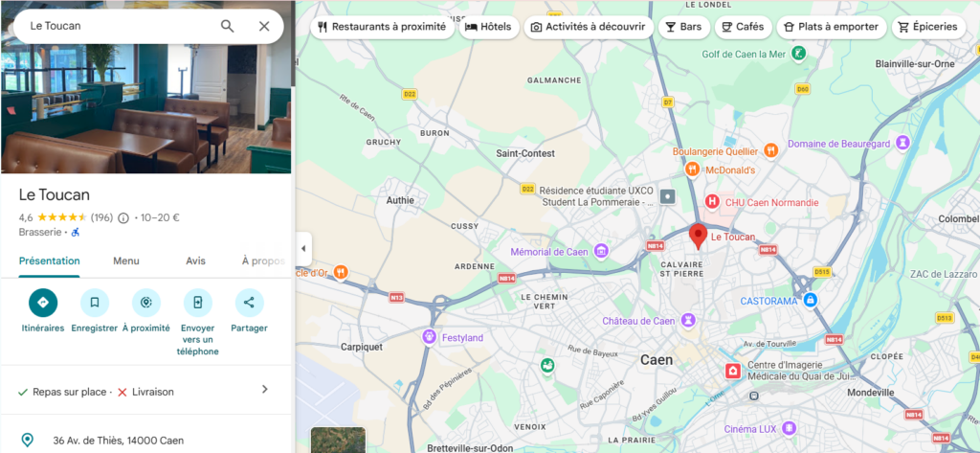
Task: Click Boulangerie Quellier map marker
Action: pos(770,150)
